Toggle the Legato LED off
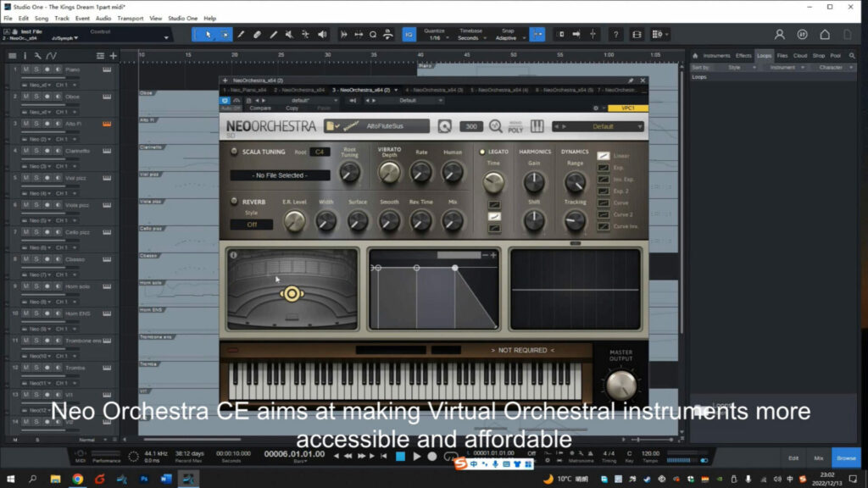 (481, 152)
